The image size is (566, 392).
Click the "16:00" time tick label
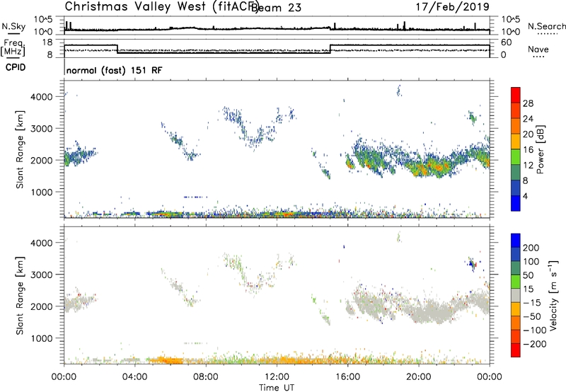(x=347, y=377)
